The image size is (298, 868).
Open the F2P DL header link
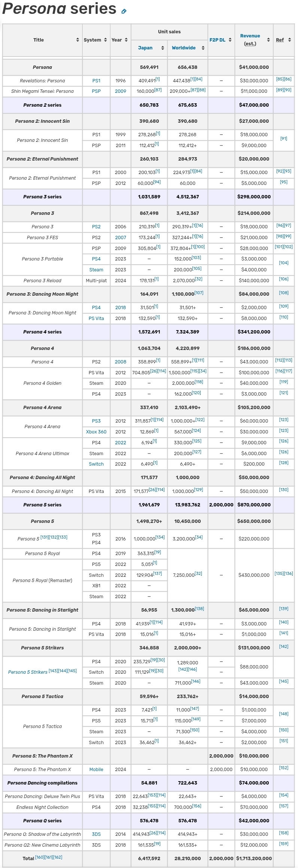pyautogui.click(x=218, y=40)
